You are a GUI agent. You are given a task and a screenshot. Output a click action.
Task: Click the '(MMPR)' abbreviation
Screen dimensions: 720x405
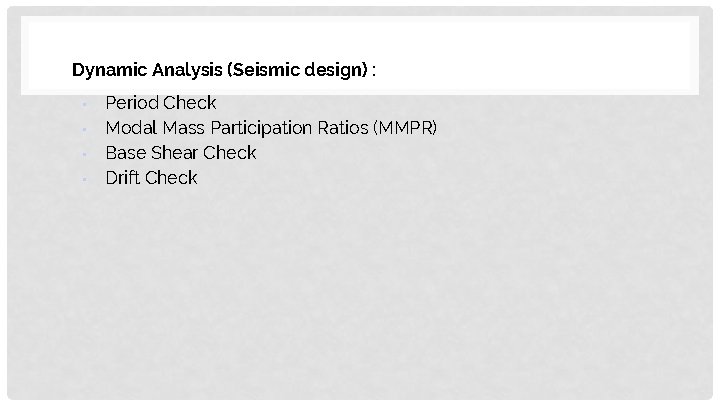(405, 128)
